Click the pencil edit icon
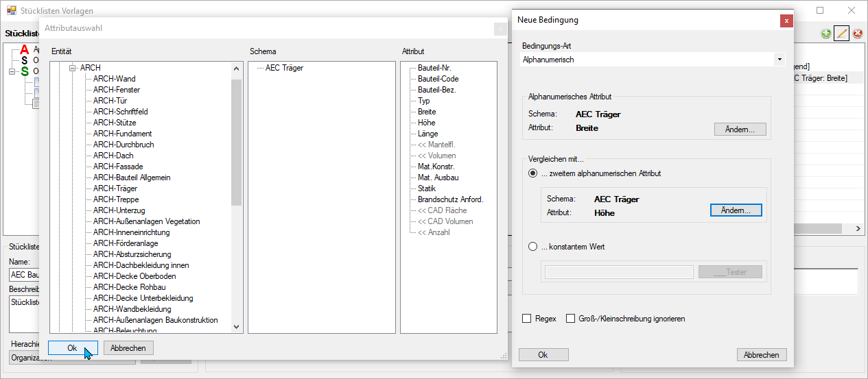Viewport: 868px width, 379px height. (x=841, y=34)
